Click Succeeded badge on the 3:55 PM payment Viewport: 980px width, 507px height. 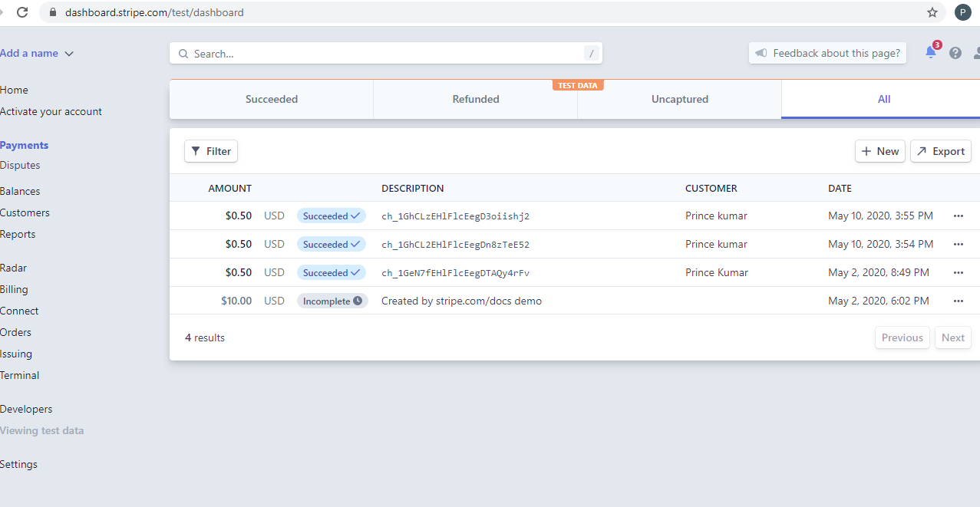pos(332,216)
